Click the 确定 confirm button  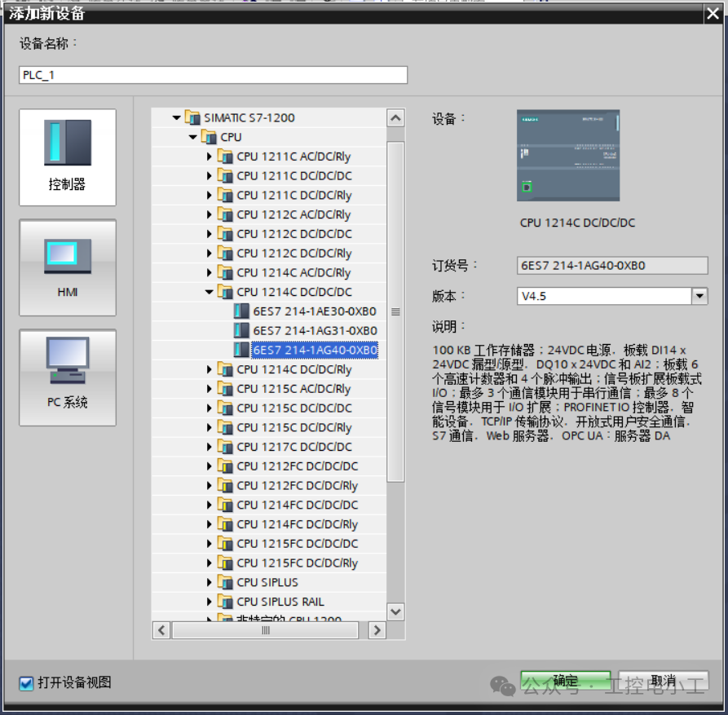coord(565,681)
